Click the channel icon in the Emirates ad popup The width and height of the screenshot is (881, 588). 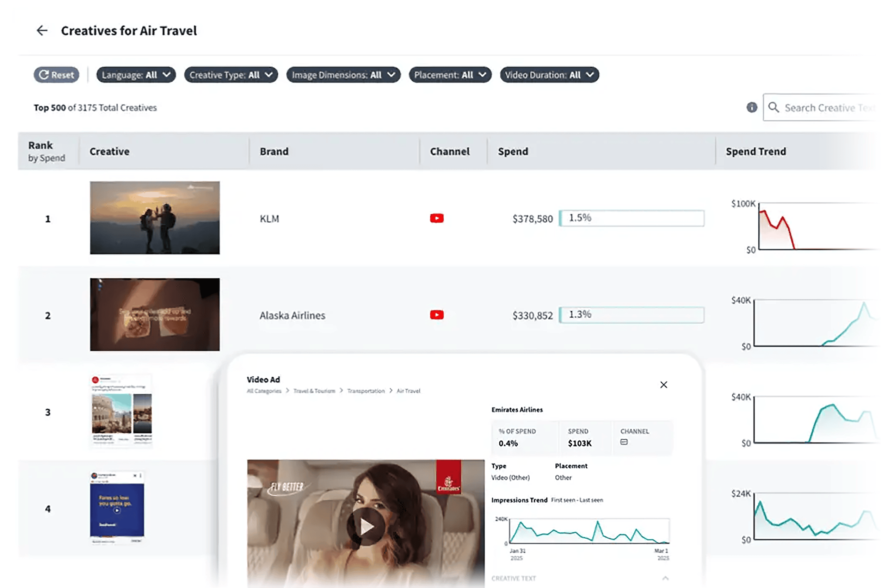pyautogui.click(x=624, y=442)
